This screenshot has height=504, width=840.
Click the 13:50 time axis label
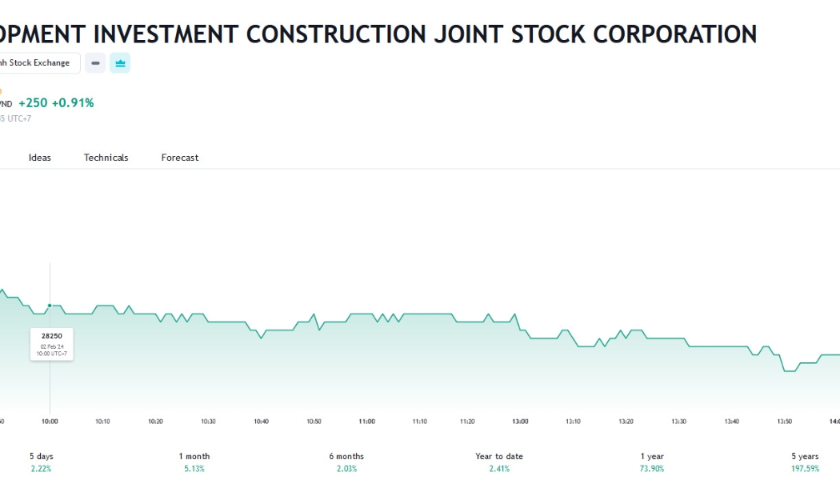click(x=784, y=422)
